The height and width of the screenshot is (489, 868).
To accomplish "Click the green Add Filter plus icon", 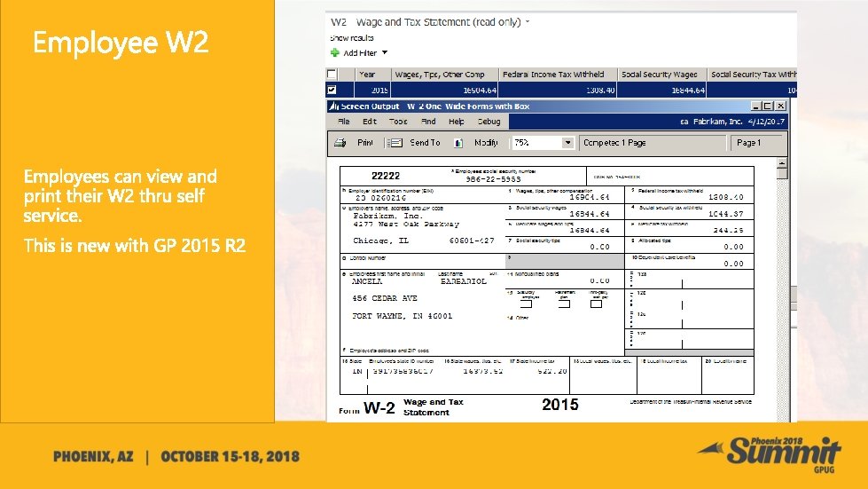I will tap(334, 53).
